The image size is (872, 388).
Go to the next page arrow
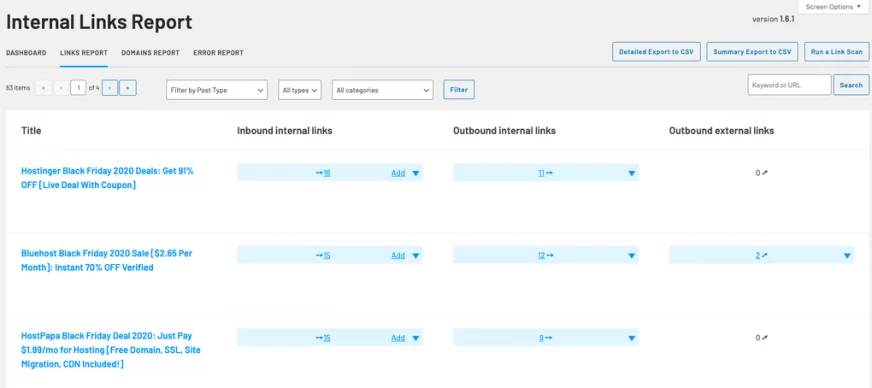(x=110, y=88)
